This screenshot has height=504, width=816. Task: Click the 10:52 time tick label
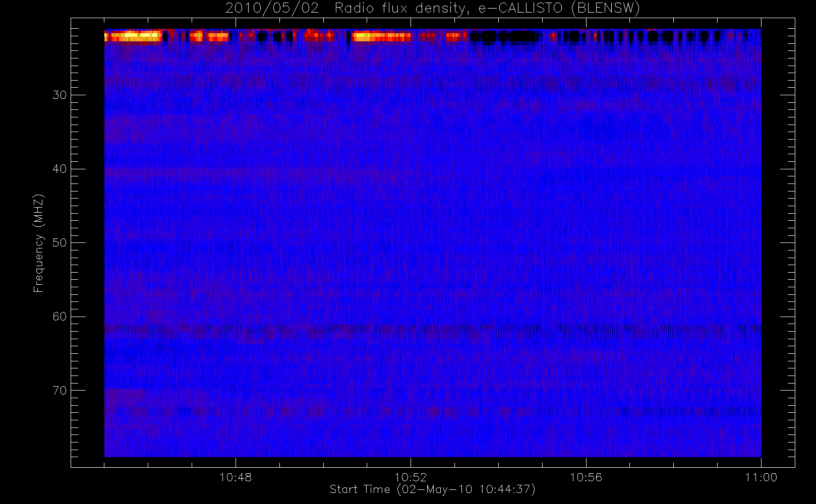click(x=411, y=477)
